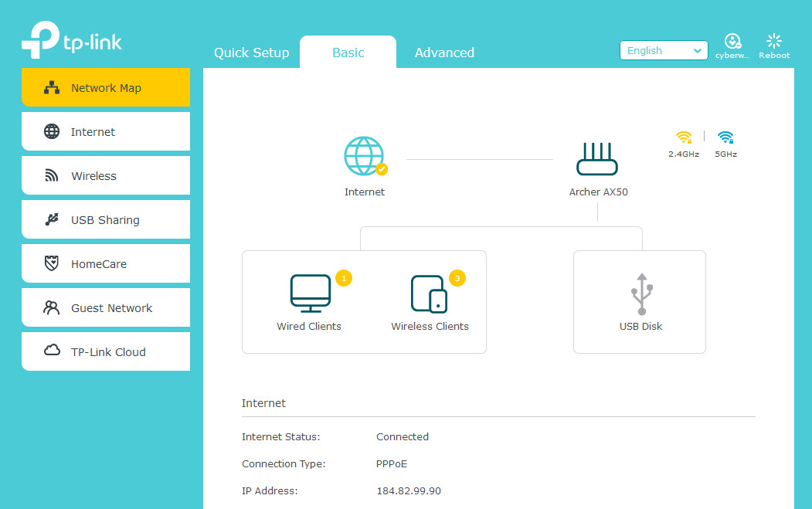Click the PPPoE connection type value
812x509 pixels.
coord(392,463)
